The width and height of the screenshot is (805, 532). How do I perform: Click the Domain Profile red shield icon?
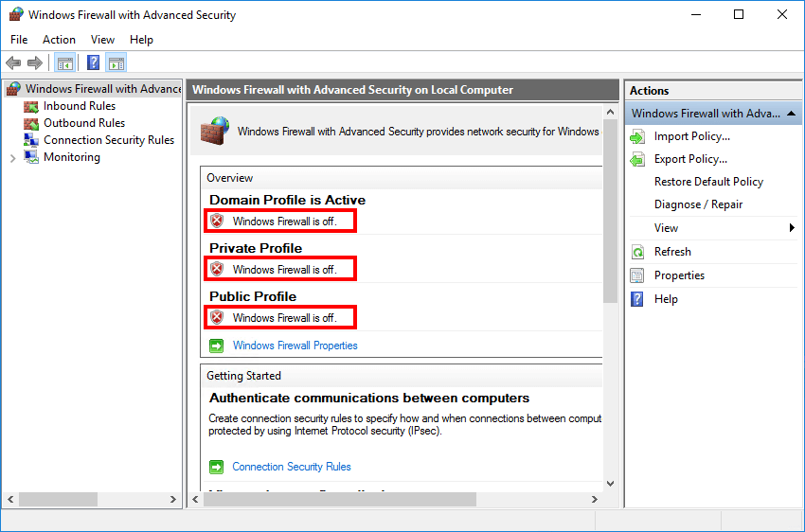[x=217, y=222]
